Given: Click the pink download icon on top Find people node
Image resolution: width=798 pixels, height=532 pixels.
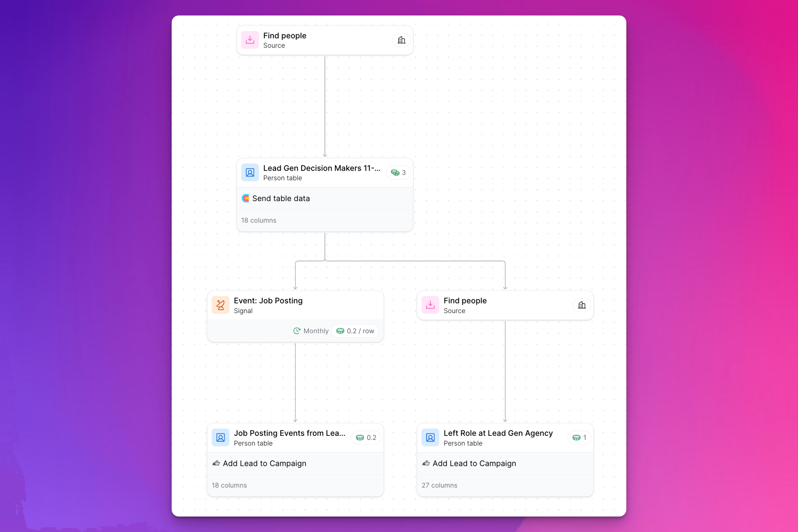Looking at the screenshot, I should pos(250,40).
